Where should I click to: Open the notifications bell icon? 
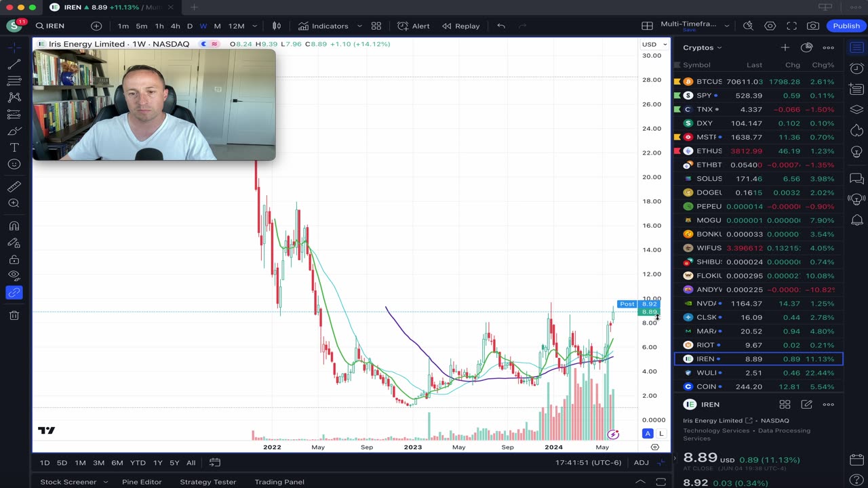point(856,220)
